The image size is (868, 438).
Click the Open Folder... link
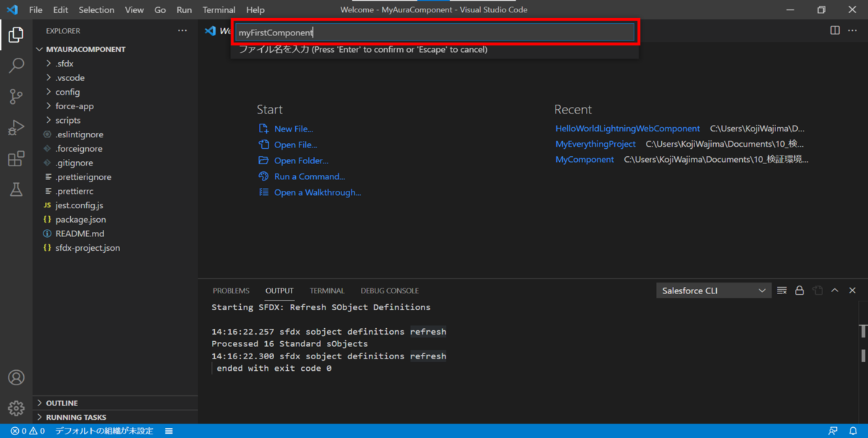[301, 160]
